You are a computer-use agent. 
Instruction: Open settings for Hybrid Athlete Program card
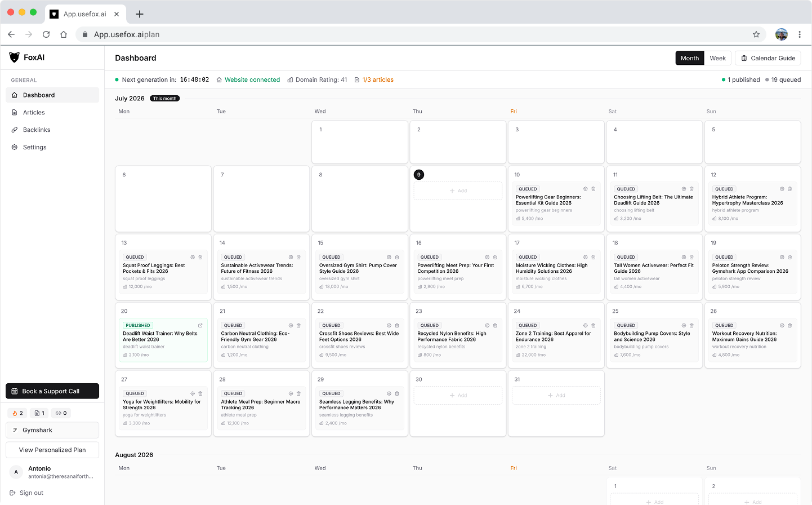[782, 189]
